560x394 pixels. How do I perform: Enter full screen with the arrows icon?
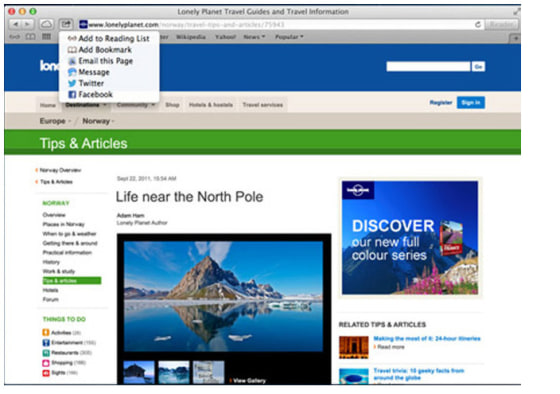[x=516, y=12]
